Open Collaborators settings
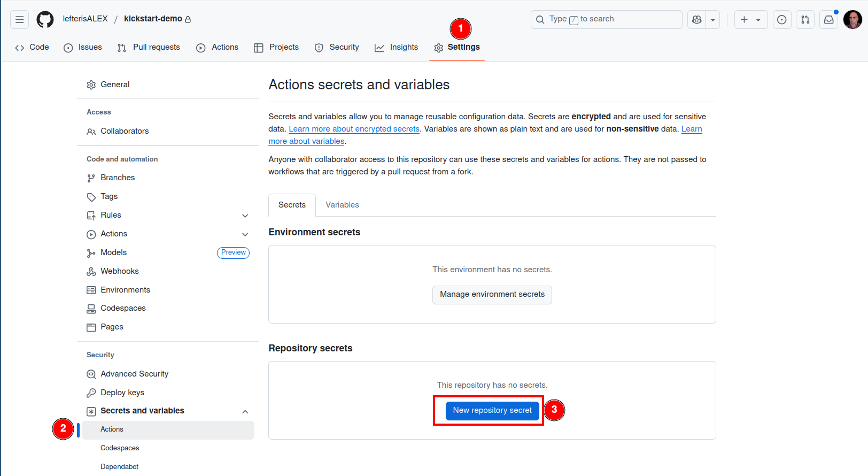Image resolution: width=868 pixels, height=476 pixels. (168, 131)
